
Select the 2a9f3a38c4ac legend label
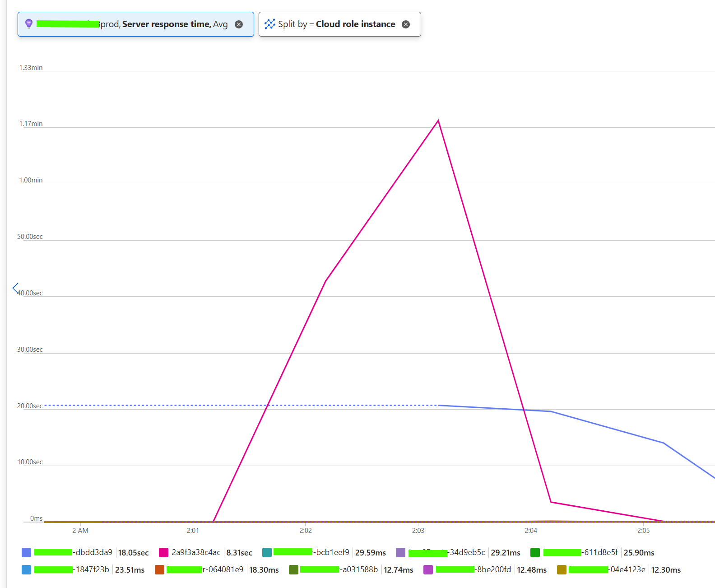tap(196, 552)
